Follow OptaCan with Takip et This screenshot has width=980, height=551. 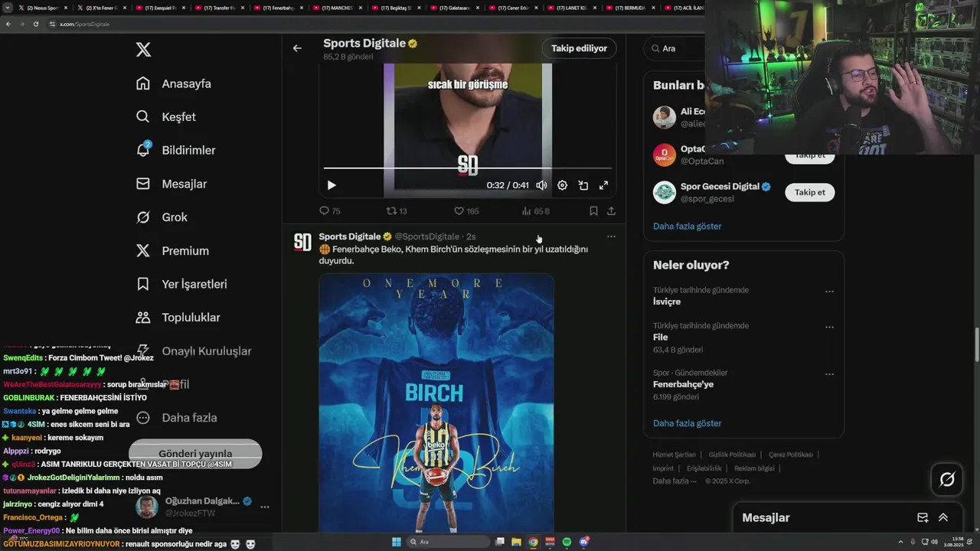809,155
